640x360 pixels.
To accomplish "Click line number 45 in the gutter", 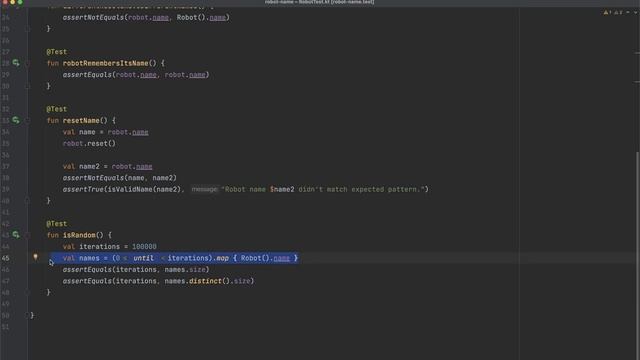I will (5, 258).
